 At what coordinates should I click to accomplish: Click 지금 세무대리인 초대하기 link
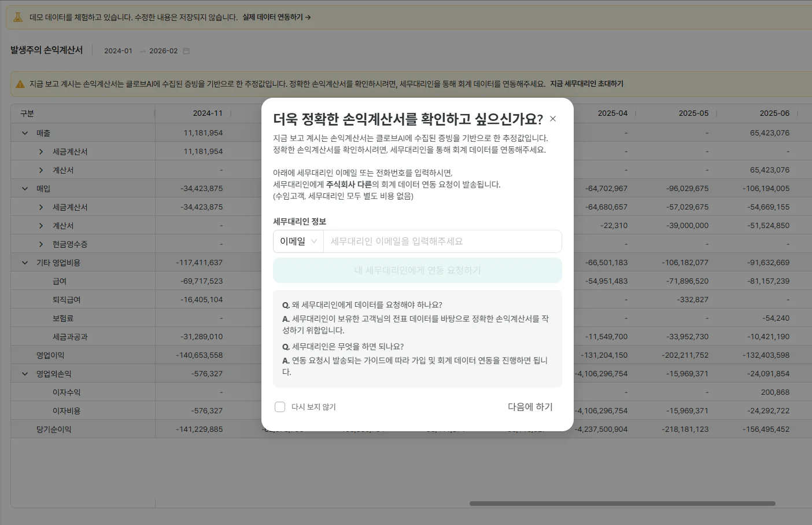(x=586, y=84)
